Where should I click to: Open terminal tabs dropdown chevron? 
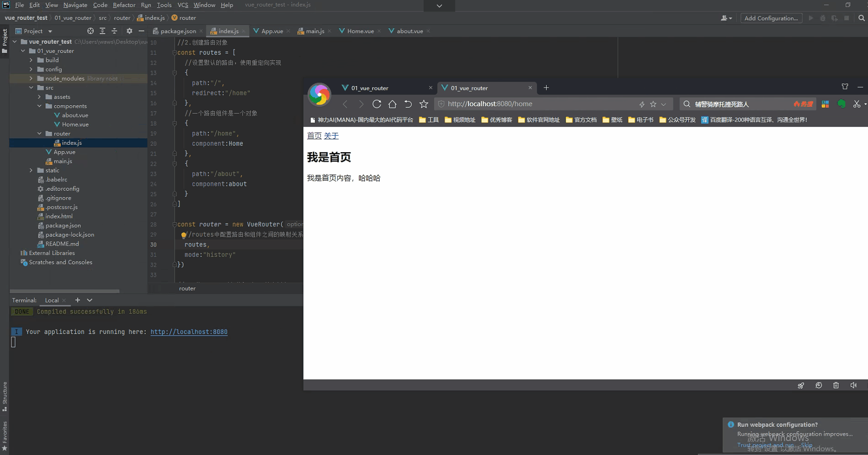coord(89,300)
